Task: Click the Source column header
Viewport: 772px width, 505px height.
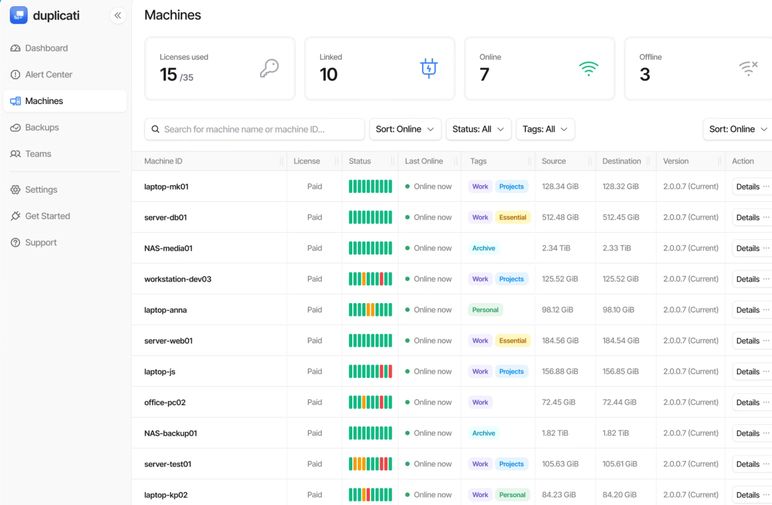Action: (x=553, y=161)
